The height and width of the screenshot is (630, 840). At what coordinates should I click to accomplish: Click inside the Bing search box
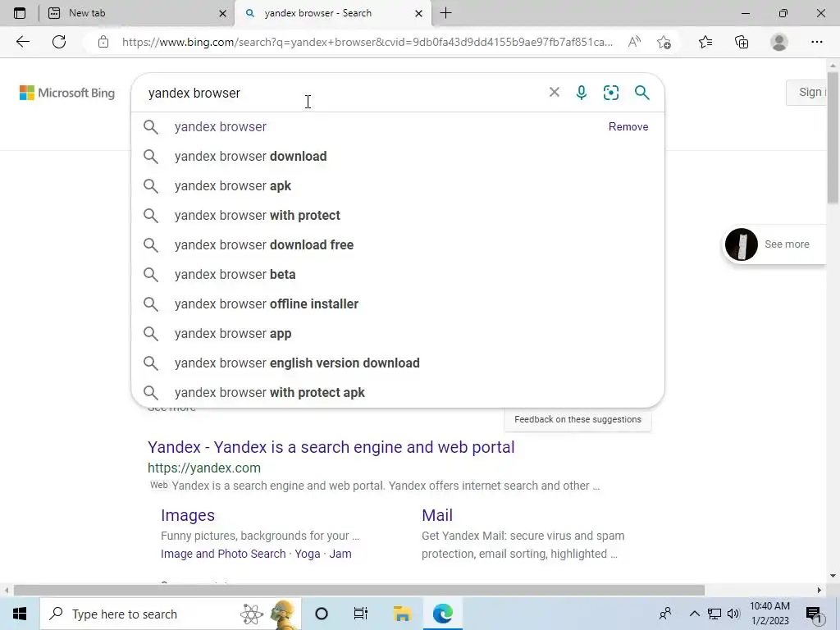[x=343, y=93]
